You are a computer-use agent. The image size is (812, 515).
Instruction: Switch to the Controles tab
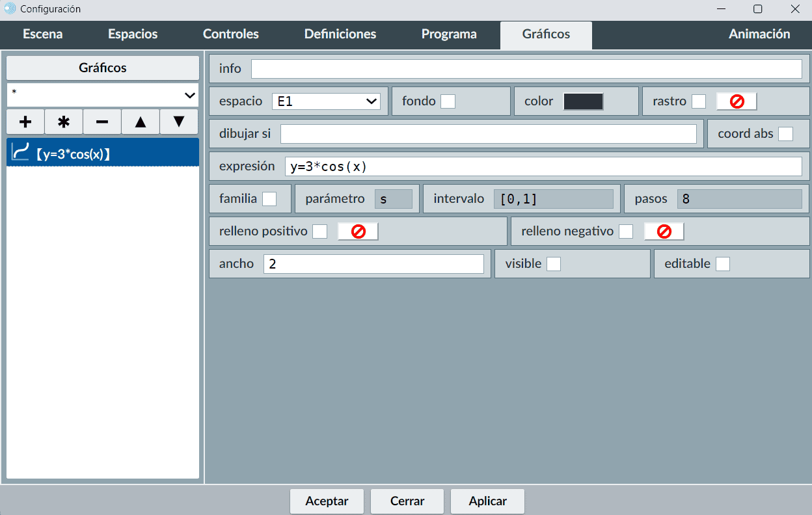(x=230, y=34)
